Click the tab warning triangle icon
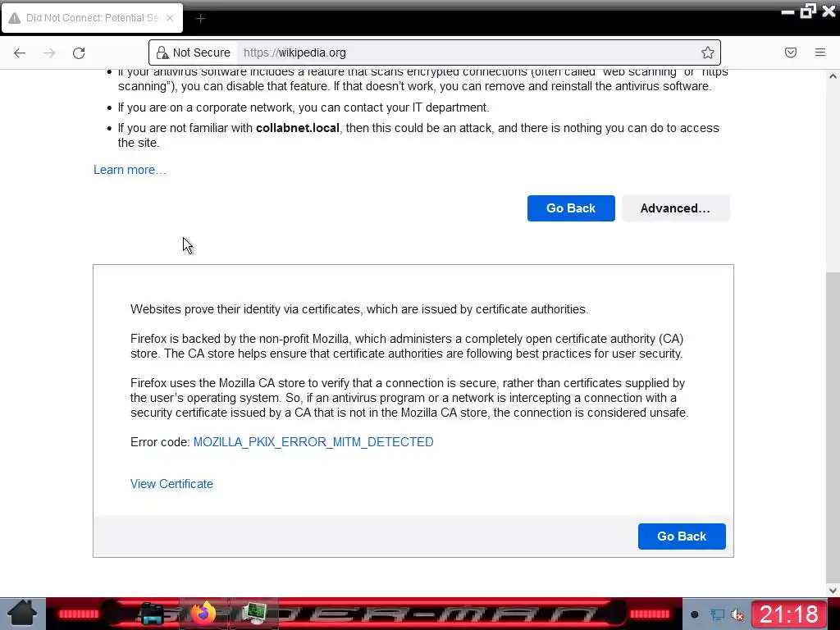Screen dimensions: 840x630 click(15, 18)
